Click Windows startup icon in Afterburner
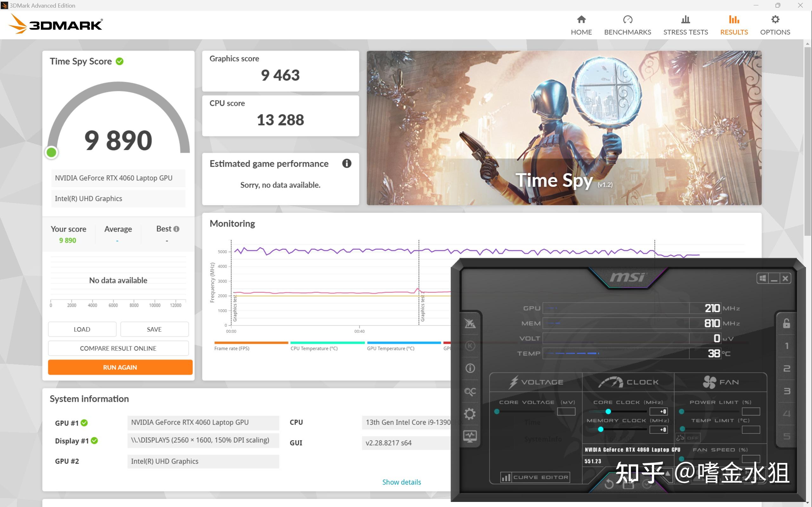The image size is (812, 507). coord(763,278)
